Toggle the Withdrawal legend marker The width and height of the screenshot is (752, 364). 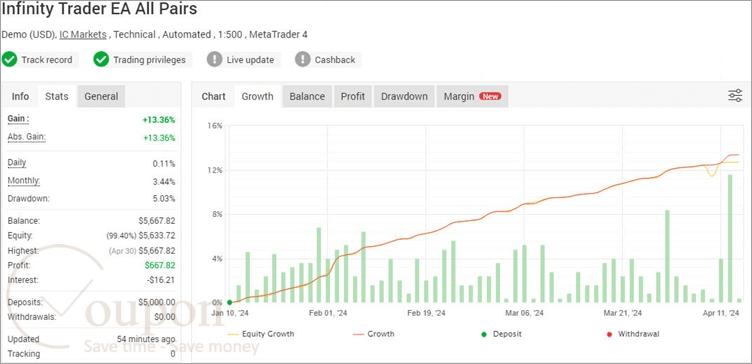click(x=633, y=334)
